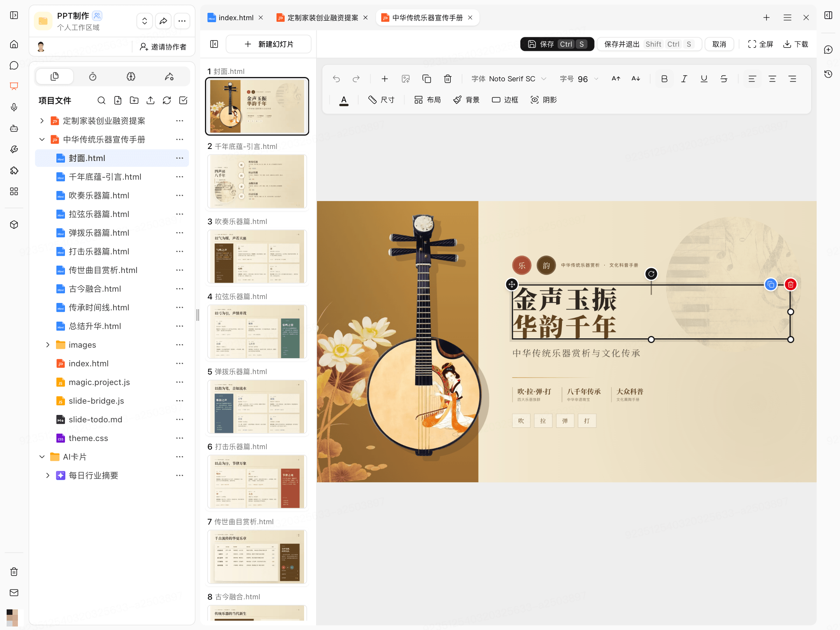Open more options for theme.css
Screen dimensions: 840x630
pyautogui.click(x=179, y=438)
